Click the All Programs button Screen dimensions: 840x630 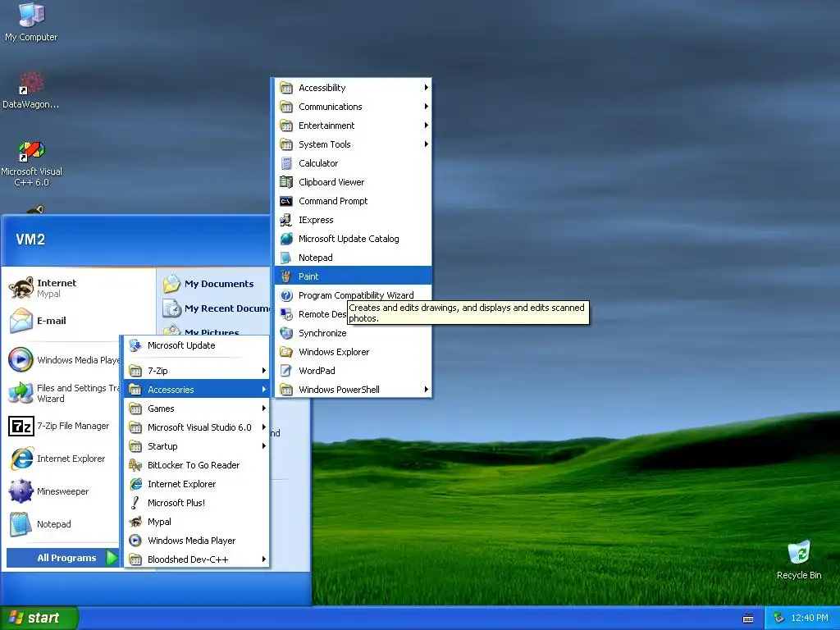(62, 558)
